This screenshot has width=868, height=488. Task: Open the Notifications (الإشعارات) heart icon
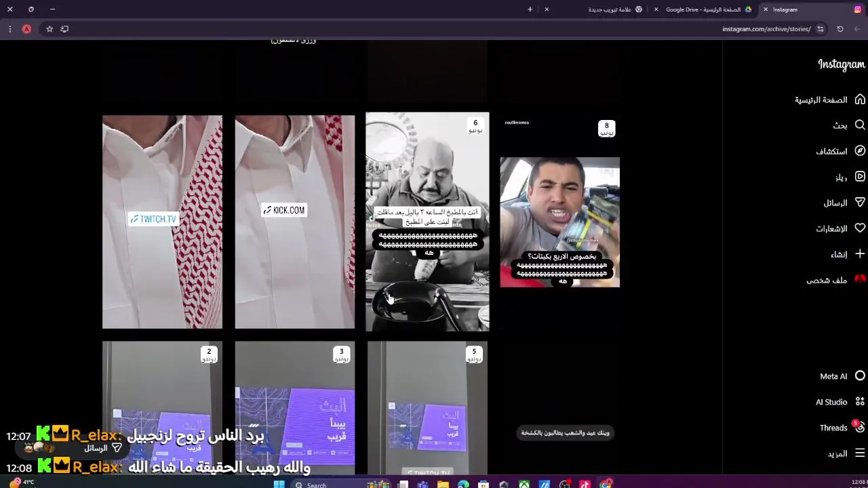(860, 228)
